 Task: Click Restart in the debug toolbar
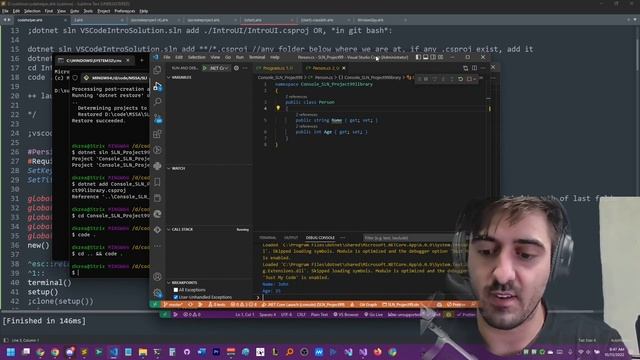coord(460,79)
